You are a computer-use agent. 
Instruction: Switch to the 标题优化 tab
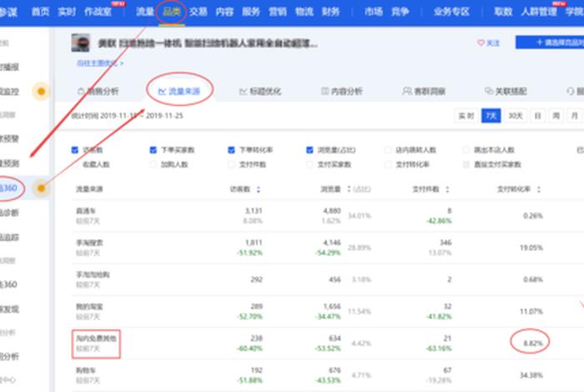coord(260,91)
